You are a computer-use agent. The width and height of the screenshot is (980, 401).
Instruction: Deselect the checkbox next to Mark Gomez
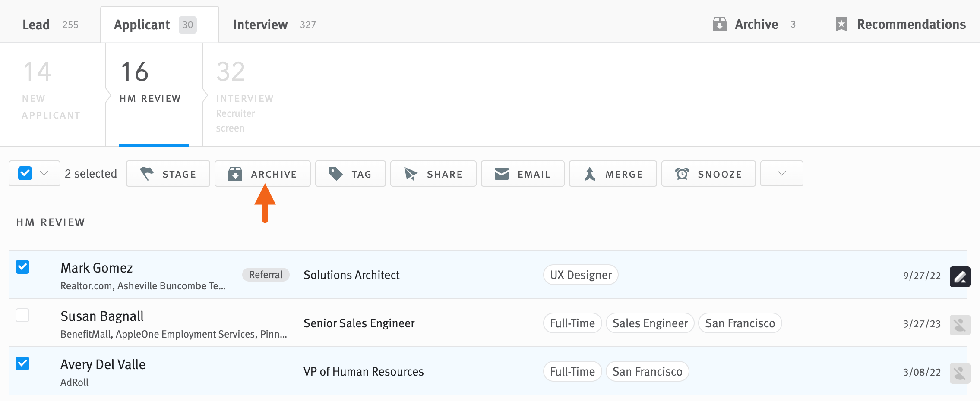coord(23,267)
